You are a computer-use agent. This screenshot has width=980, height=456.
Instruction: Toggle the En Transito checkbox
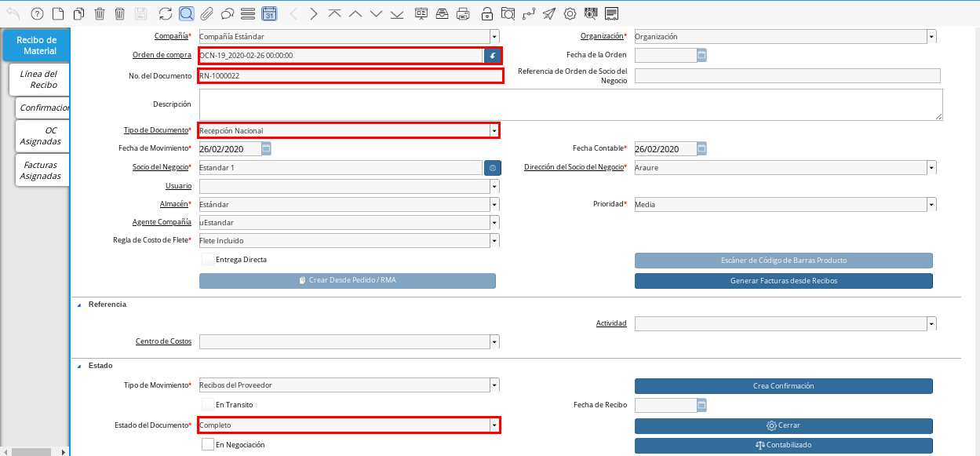pyautogui.click(x=207, y=404)
